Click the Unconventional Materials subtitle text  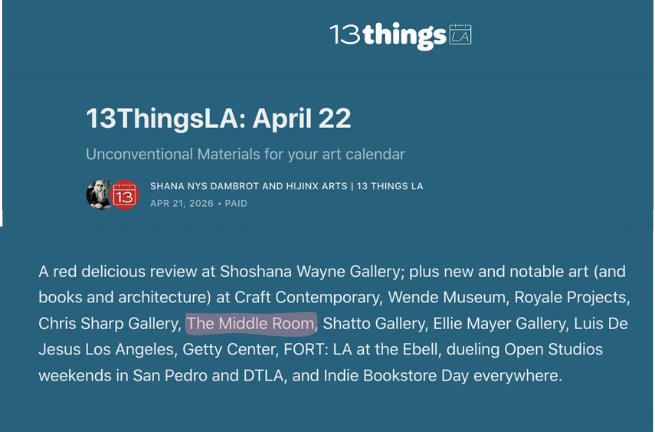click(245, 154)
